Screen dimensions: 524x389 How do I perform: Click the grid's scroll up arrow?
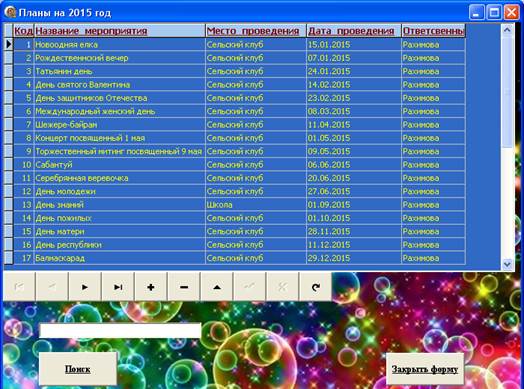click(x=507, y=30)
